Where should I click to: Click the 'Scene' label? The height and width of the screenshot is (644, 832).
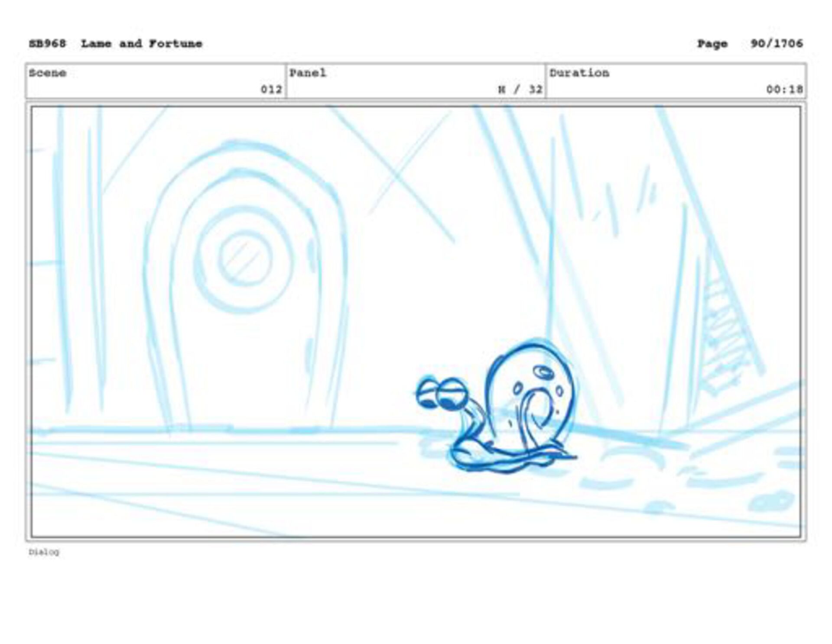pos(48,73)
